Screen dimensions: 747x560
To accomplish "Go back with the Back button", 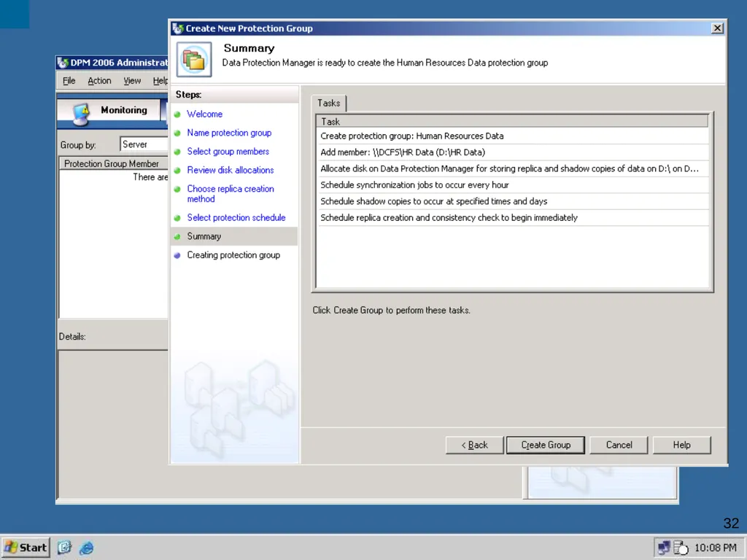I will (x=474, y=446).
